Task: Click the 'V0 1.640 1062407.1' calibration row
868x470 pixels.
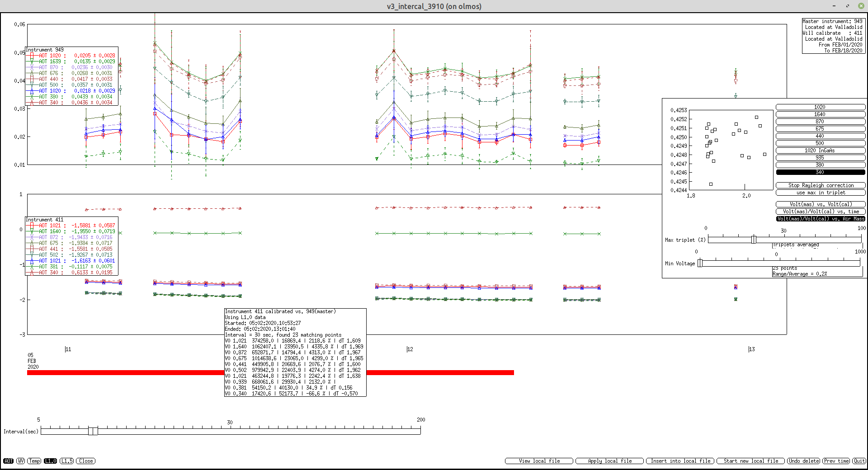Action: [294, 347]
